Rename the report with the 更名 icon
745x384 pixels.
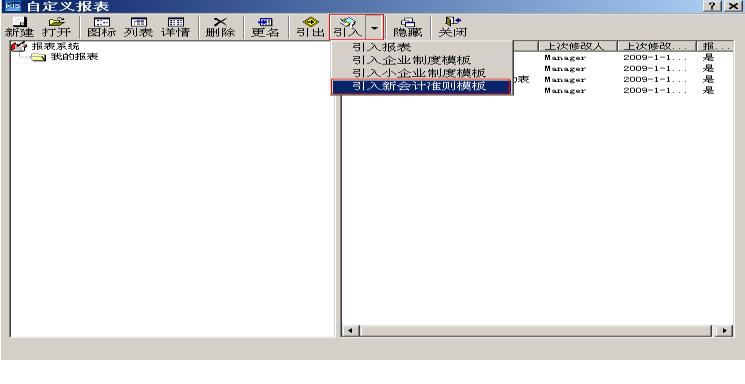pos(265,27)
